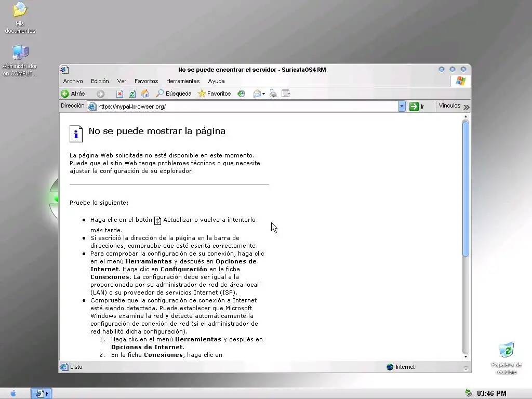Click the Edit page toolbar icon
Image resolution: width=532 pixels, height=399 pixels.
pos(286,94)
